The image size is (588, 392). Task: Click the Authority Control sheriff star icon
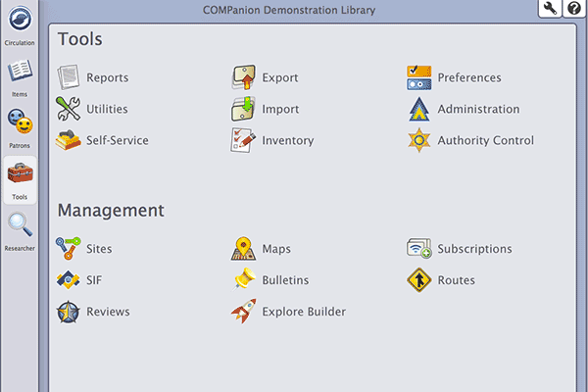click(418, 140)
